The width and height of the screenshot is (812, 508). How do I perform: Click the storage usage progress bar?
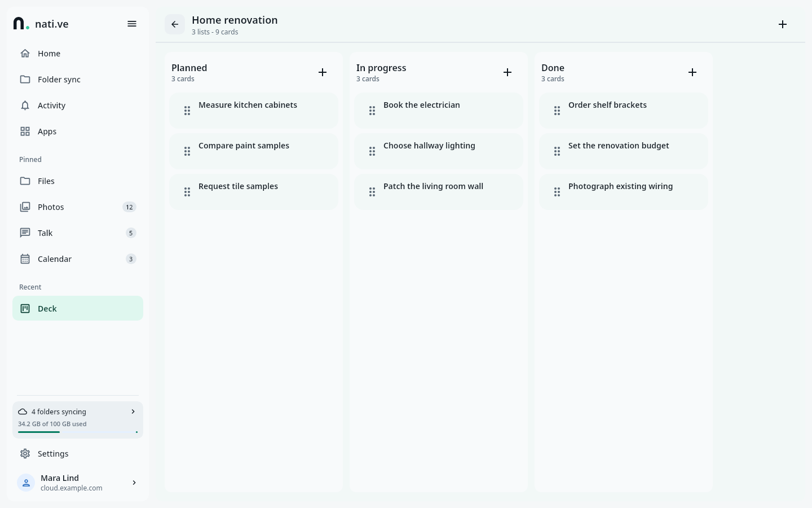coord(78,432)
